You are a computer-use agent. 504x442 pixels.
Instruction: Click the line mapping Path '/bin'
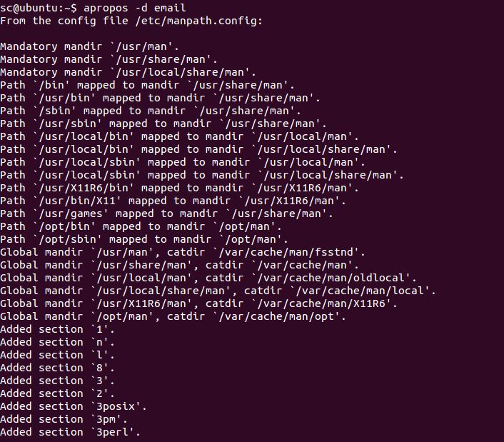[x=147, y=85]
